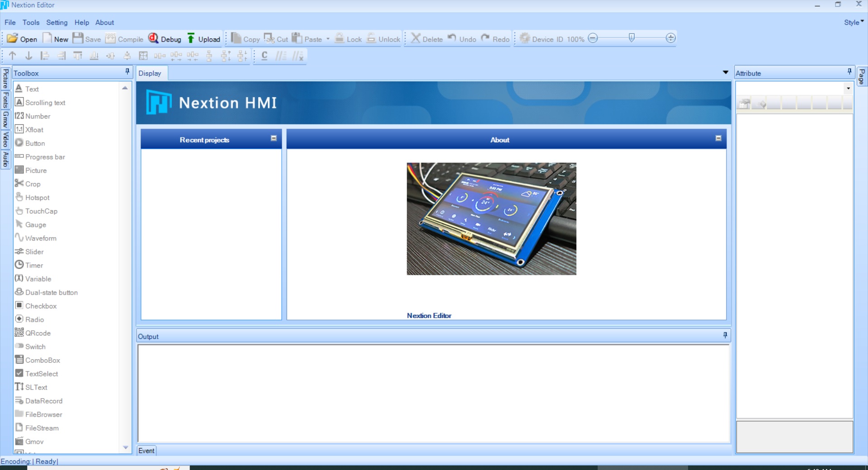
Task: Click the zoom in plus button
Action: 671,38
